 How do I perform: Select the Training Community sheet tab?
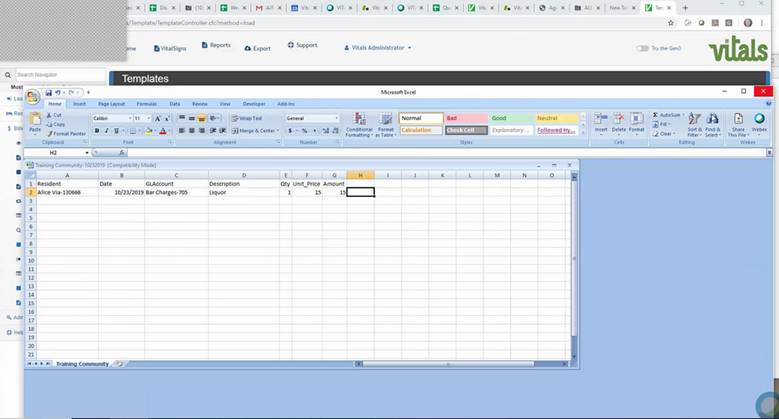82,364
